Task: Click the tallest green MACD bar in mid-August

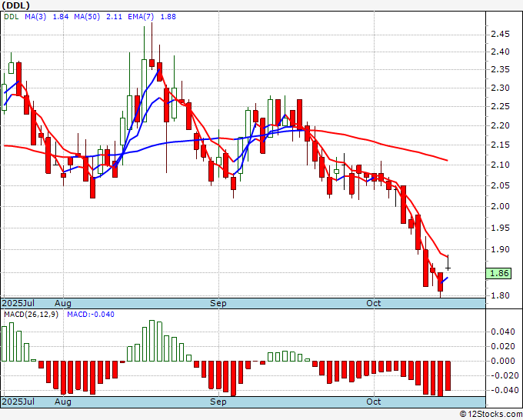Action: (152, 341)
